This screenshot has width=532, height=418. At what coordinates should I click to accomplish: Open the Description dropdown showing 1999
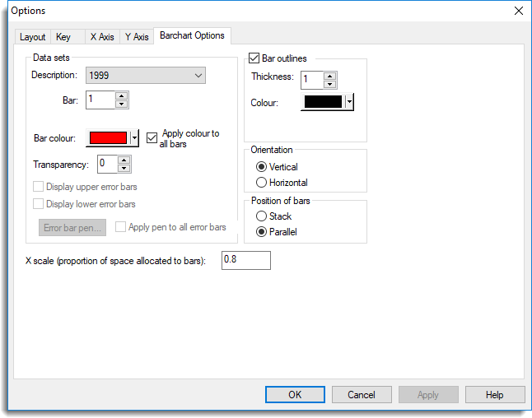[x=146, y=76]
